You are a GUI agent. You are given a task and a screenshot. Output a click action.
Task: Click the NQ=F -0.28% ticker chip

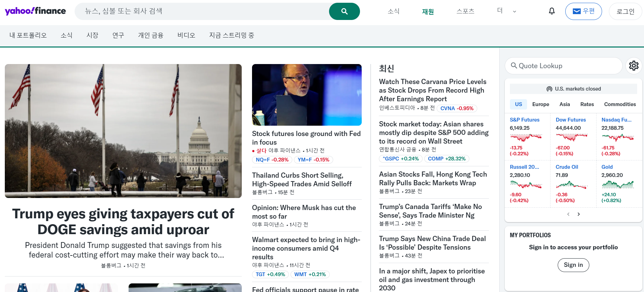click(x=272, y=160)
